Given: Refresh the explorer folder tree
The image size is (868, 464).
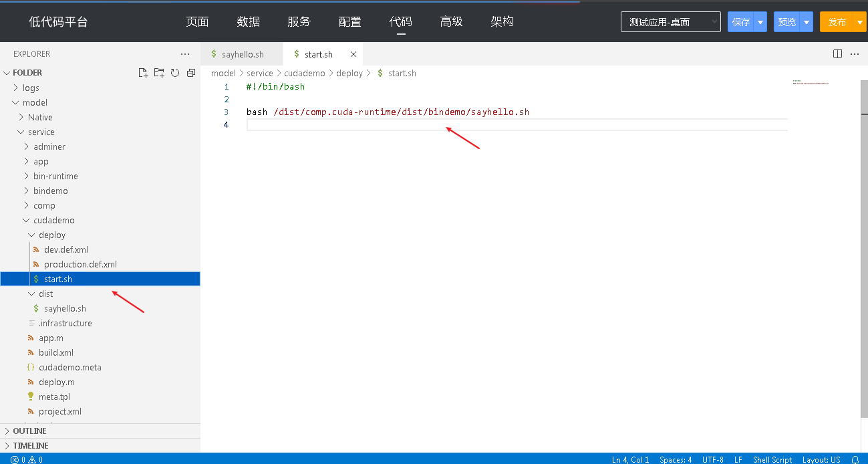Looking at the screenshot, I should [175, 73].
